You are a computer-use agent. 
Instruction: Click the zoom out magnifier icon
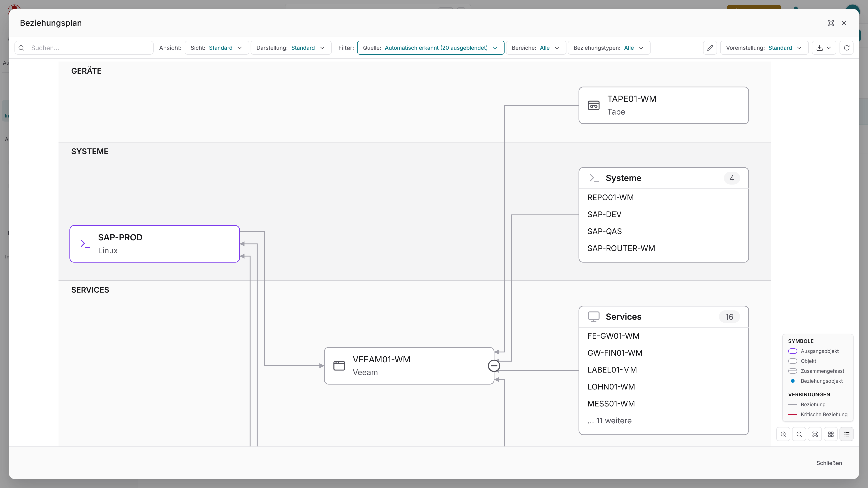[x=799, y=434]
